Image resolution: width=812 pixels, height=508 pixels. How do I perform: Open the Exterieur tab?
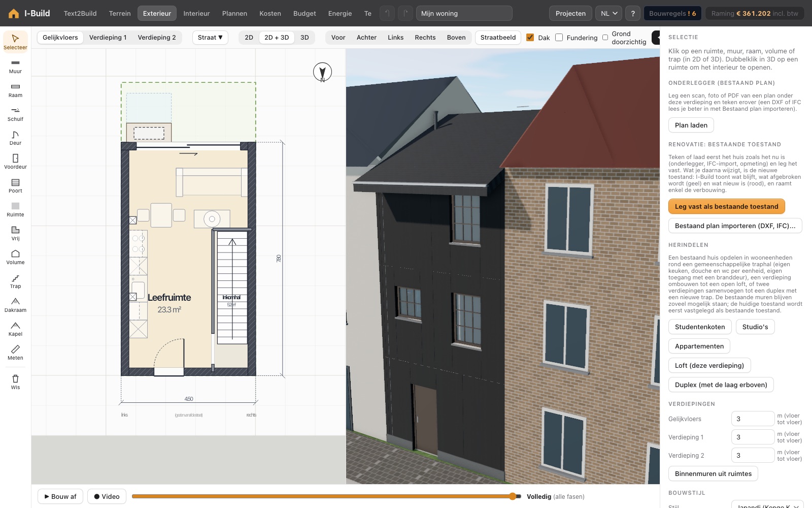tap(157, 13)
